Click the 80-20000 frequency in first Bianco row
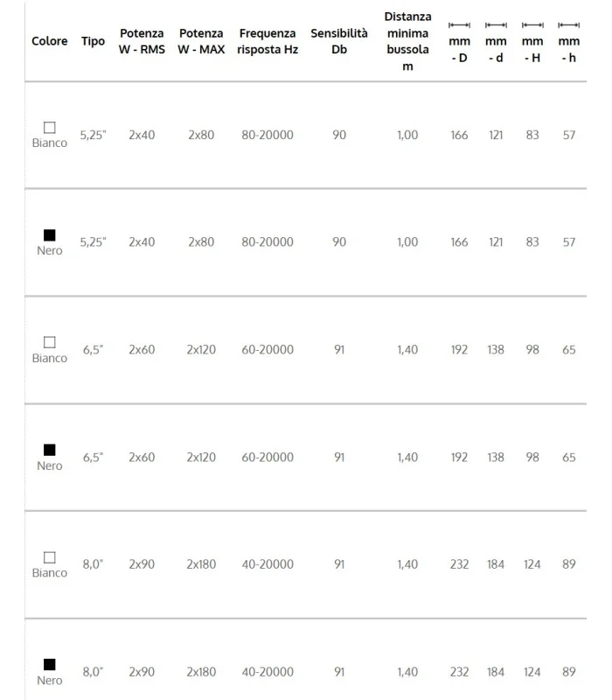Viewport: 612px width, 700px height. click(x=268, y=135)
